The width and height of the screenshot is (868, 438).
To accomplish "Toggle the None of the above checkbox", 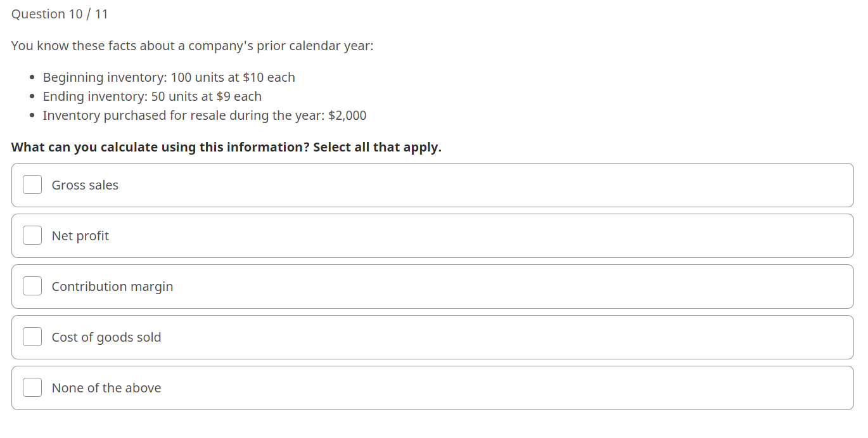I will (x=32, y=388).
